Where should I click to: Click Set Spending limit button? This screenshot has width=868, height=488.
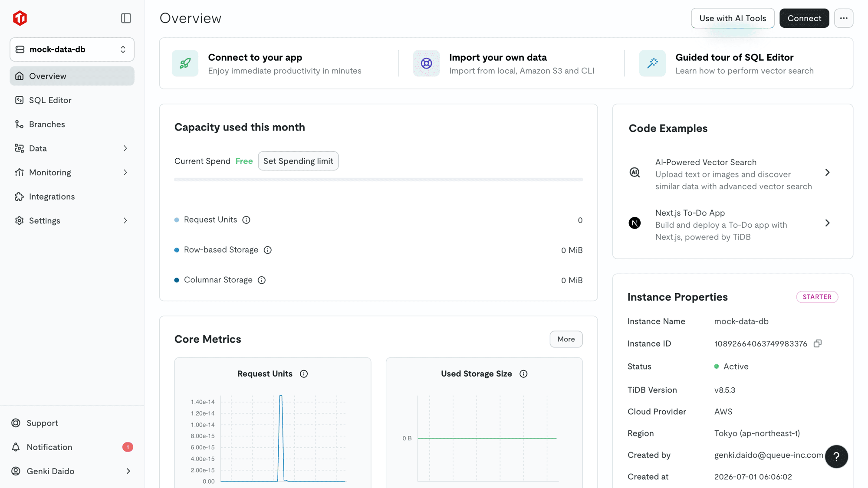[298, 161]
